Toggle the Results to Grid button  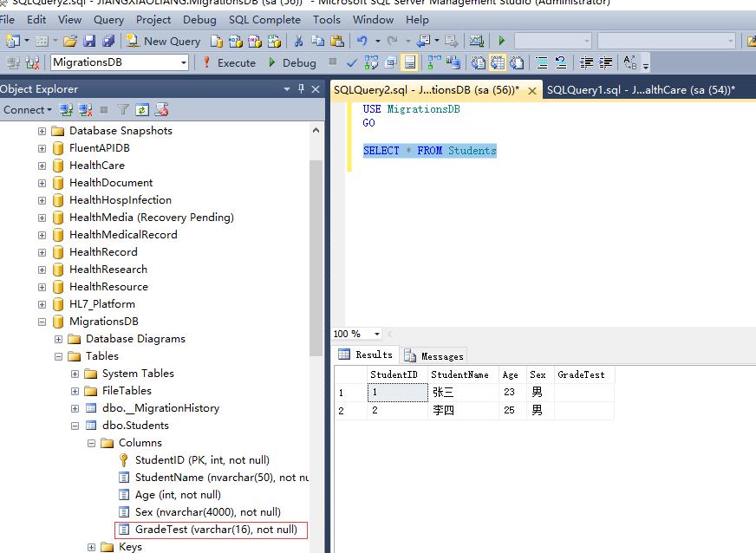497,62
